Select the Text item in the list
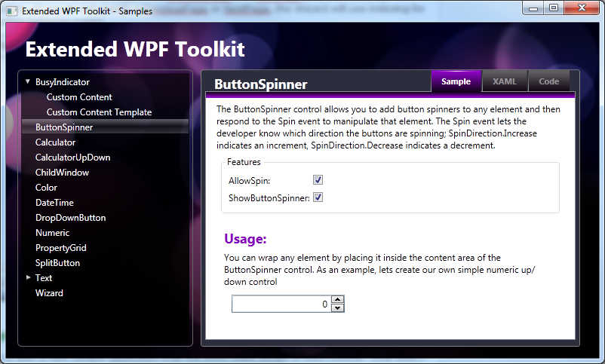The height and width of the screenshot is (364, 605). coord(44,277)
